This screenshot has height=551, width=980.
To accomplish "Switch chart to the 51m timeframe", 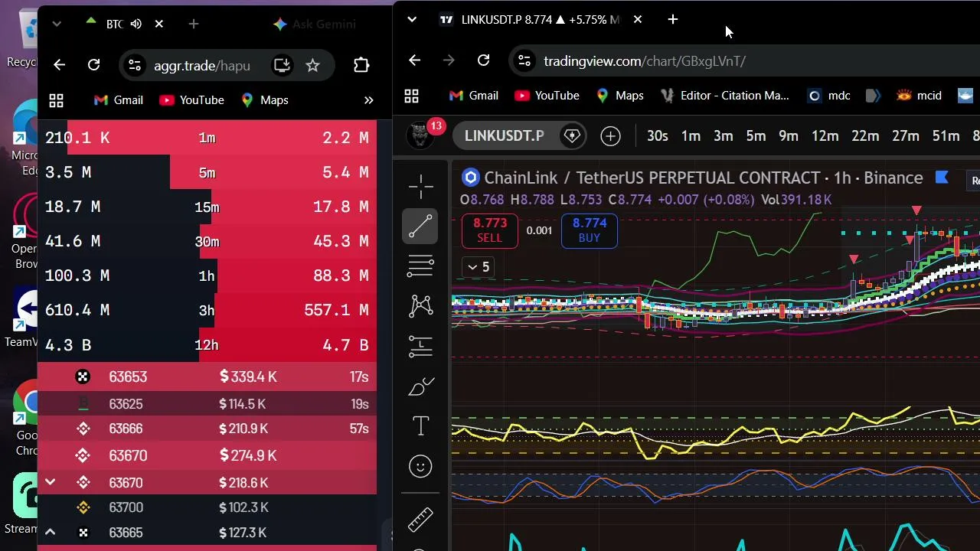I will [946, 135].
